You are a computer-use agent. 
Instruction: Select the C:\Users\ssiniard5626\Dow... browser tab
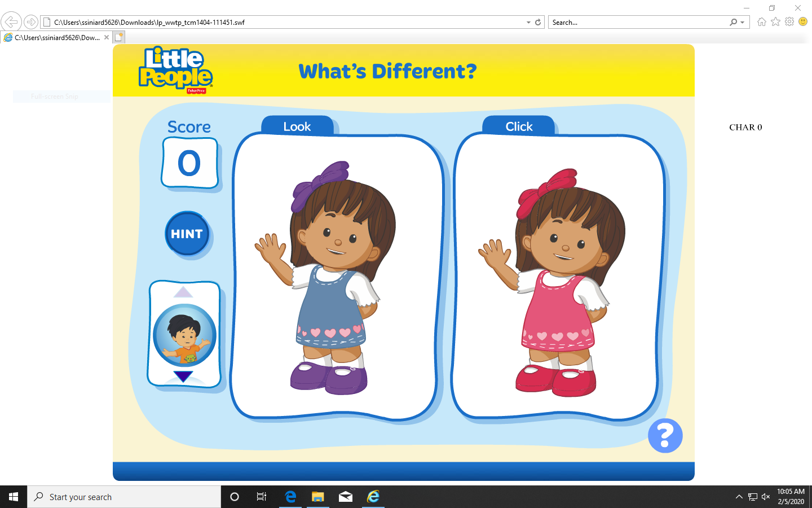pos(56,37)
